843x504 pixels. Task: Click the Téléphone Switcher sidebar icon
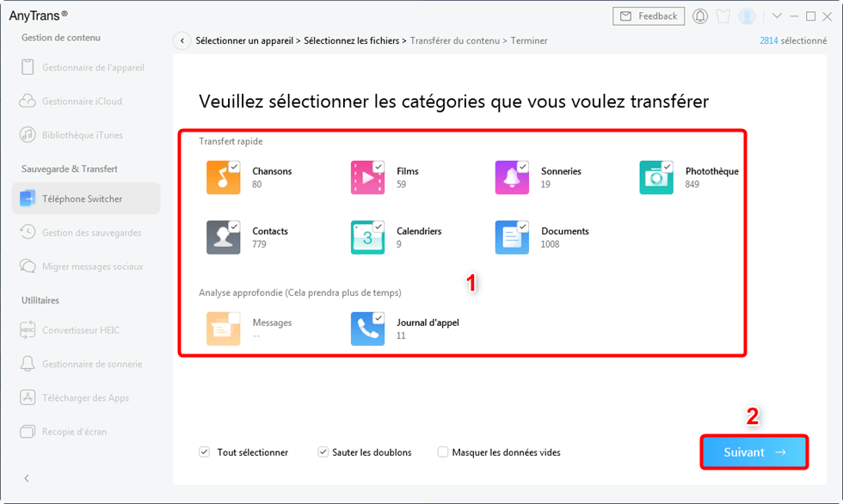coord(28,199)
